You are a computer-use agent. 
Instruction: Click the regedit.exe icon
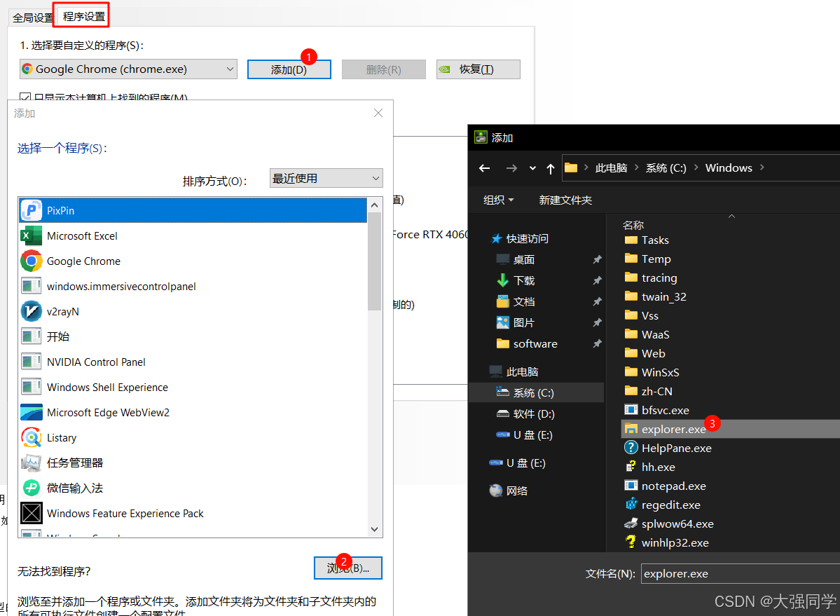(x=631, y=505)
